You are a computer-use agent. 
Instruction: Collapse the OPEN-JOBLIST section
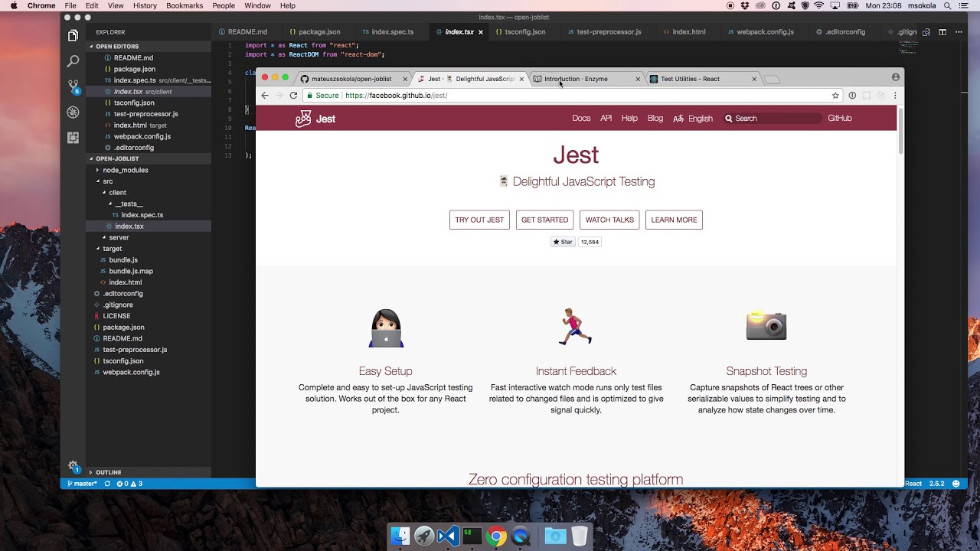pos(148,158)
